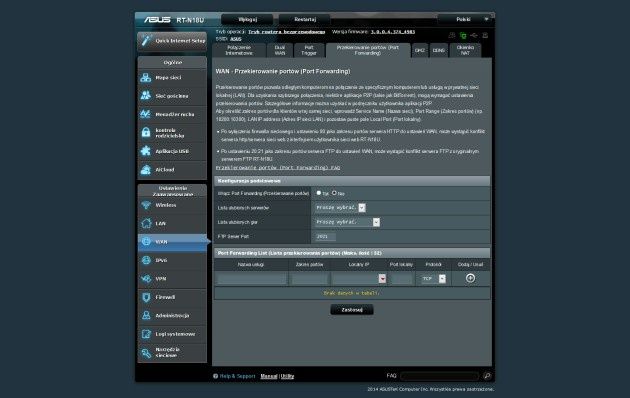The height and width of the screenshot is (398, 630).
Task: Select the WAN globe icon
Action: 146,241
